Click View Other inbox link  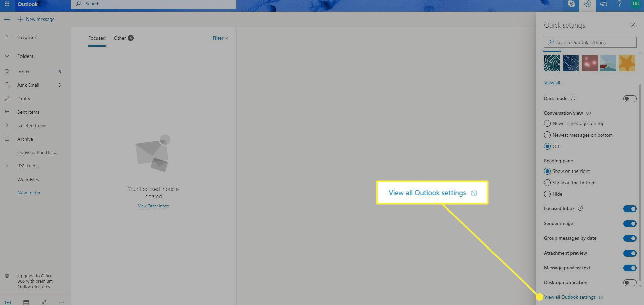pyautogui.click(x=154, y=206)
